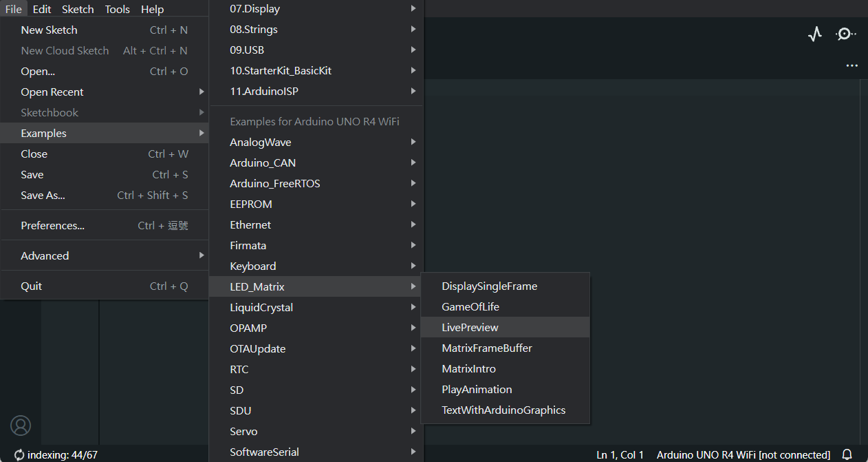This screenshot has height=462, width=868.
Task: Expand the SoftwareSerial examples
Action: 316,452
